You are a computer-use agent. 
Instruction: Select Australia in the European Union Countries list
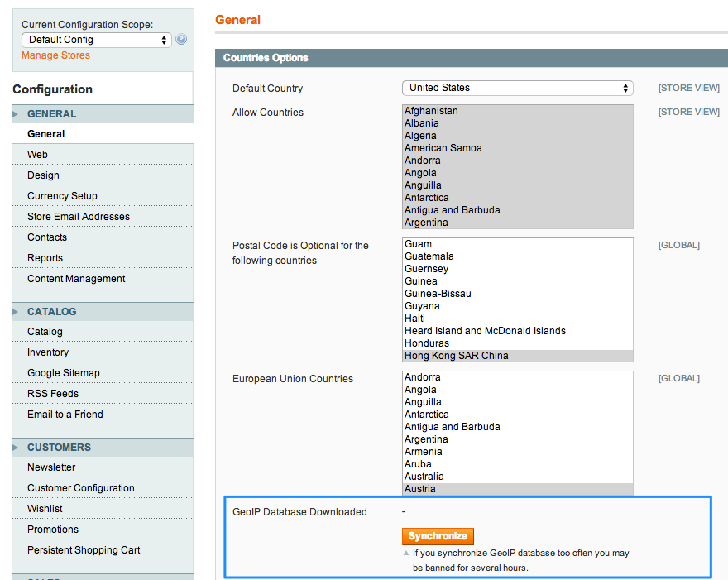pyautogui.click(x=517, y=477)
